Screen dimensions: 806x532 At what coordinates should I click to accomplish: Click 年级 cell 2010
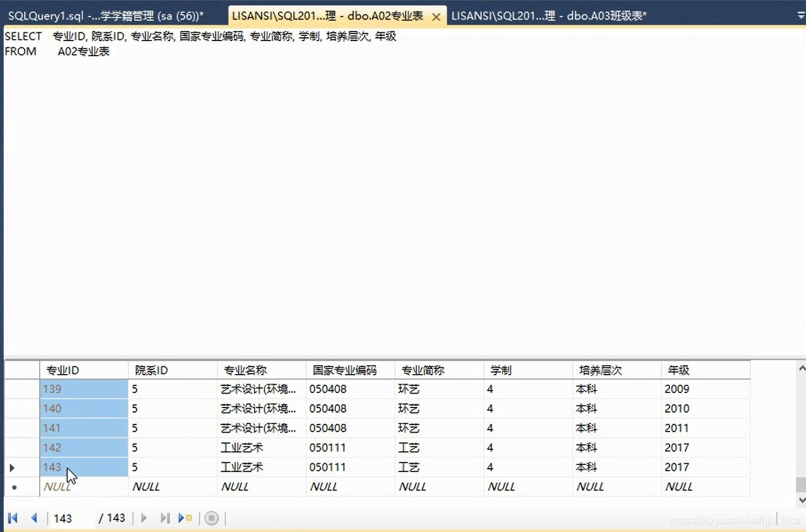click(x=706, y=409)
